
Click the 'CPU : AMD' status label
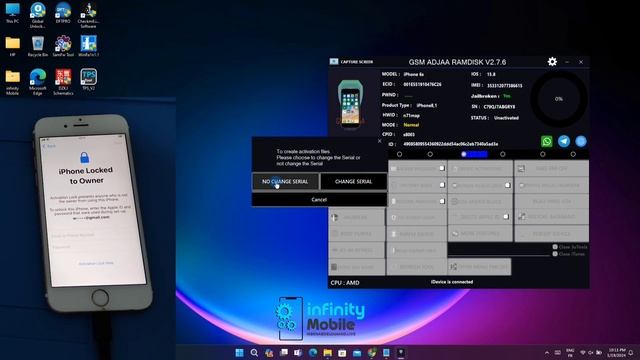pos(345,282)
